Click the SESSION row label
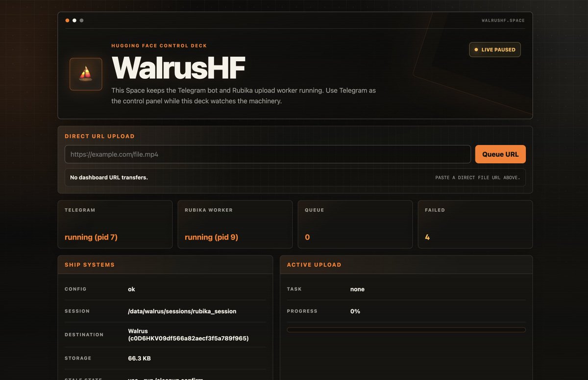Image resolution: width=588 pixels, height=380 pixels. coord(77,311)
